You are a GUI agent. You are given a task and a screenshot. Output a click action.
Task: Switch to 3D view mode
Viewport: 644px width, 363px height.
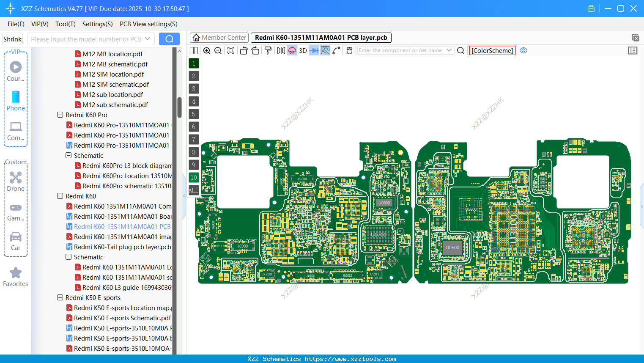pos(303,50)
